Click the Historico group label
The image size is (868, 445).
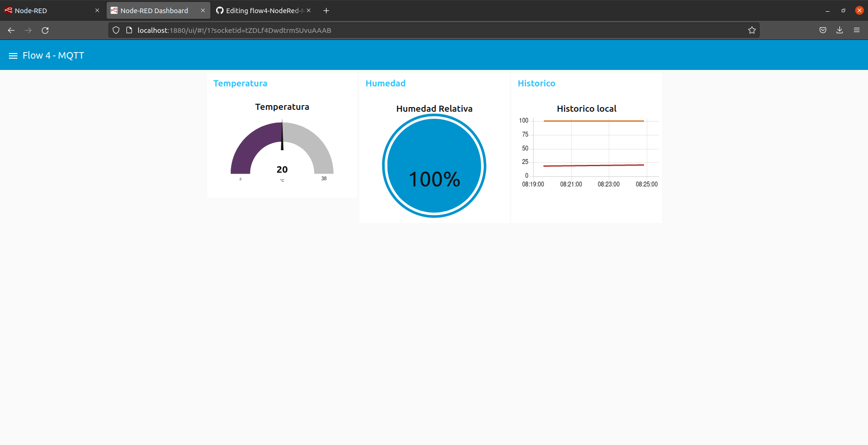click(536, 83)
